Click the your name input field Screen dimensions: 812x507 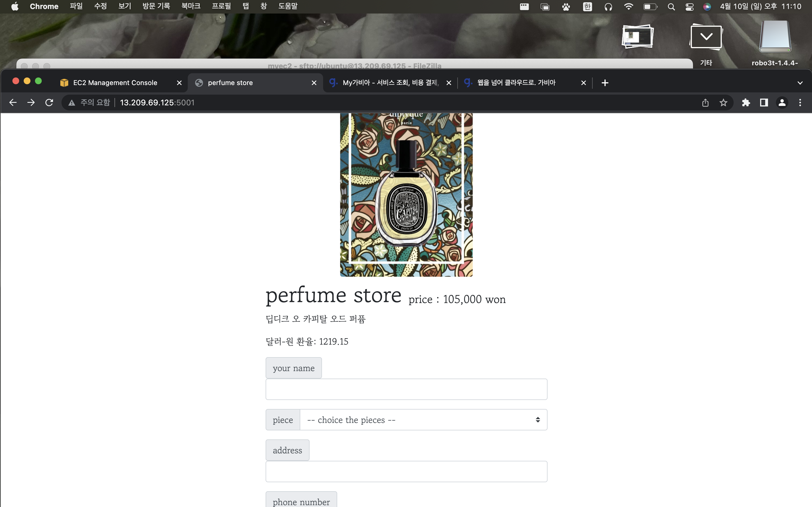pos(406,389)
